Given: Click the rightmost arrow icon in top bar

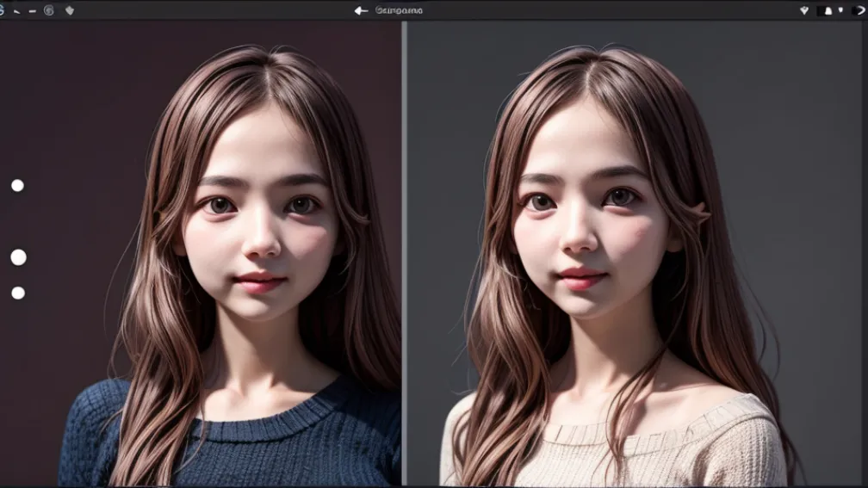Looking at the screenshot, I should click(x=858, y=10).
